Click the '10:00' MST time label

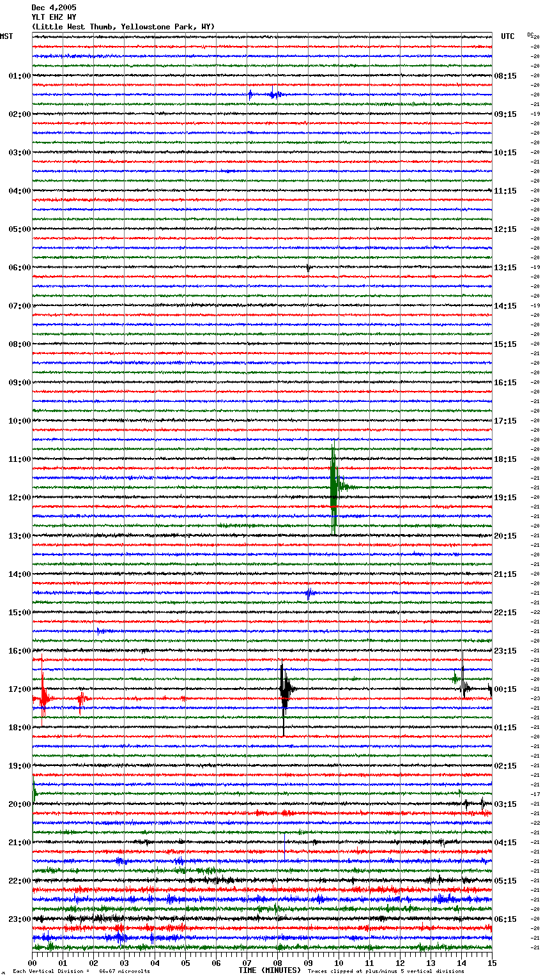click(x=20, y=421)
